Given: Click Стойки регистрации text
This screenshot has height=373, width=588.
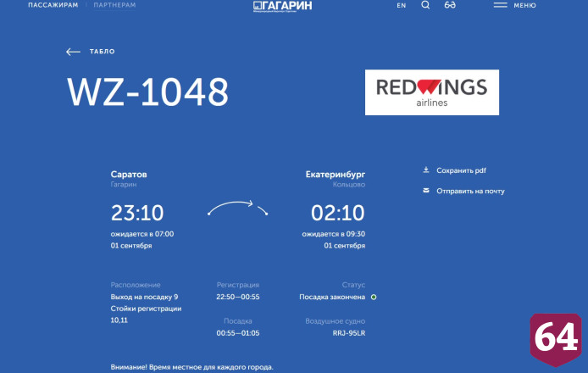Looking at the screenshot, I should pos(147,309).
